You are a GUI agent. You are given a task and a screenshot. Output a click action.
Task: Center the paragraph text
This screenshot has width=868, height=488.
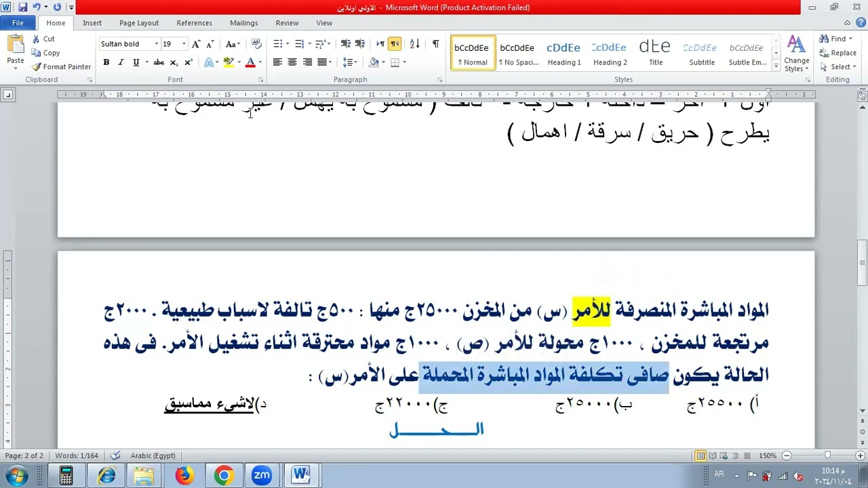point(292,62)
